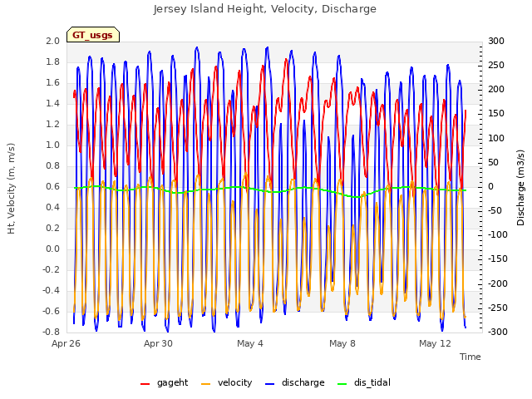Click the -50 right axis label
532x399 pixels.
(495, 210)
